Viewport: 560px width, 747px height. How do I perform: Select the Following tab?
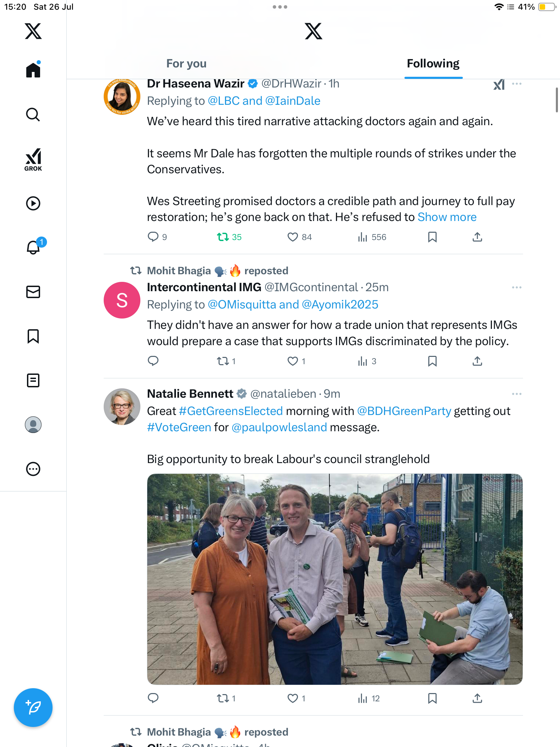433,64
